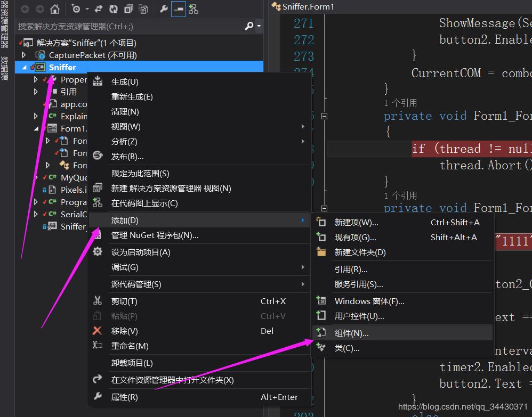
Task: Choose 新建项(W)... in the submenu
Action: coord(402,223)
